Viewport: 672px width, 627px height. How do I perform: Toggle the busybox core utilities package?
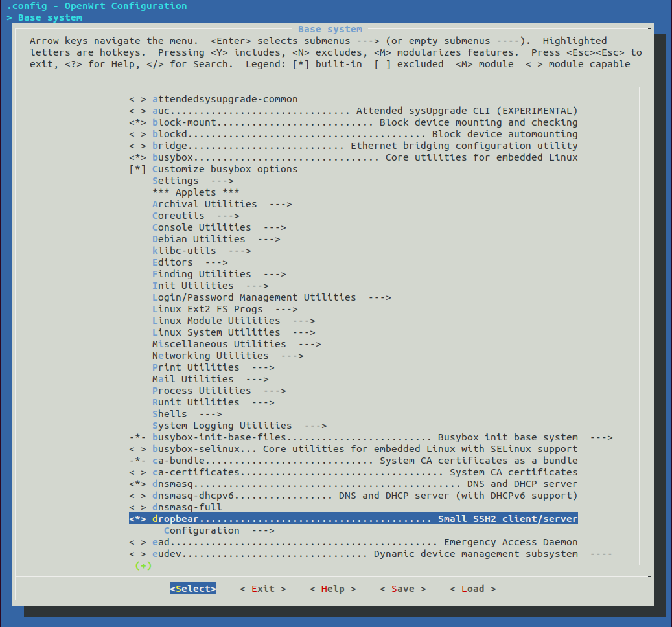pyautogui.click(x=353, y=157)
